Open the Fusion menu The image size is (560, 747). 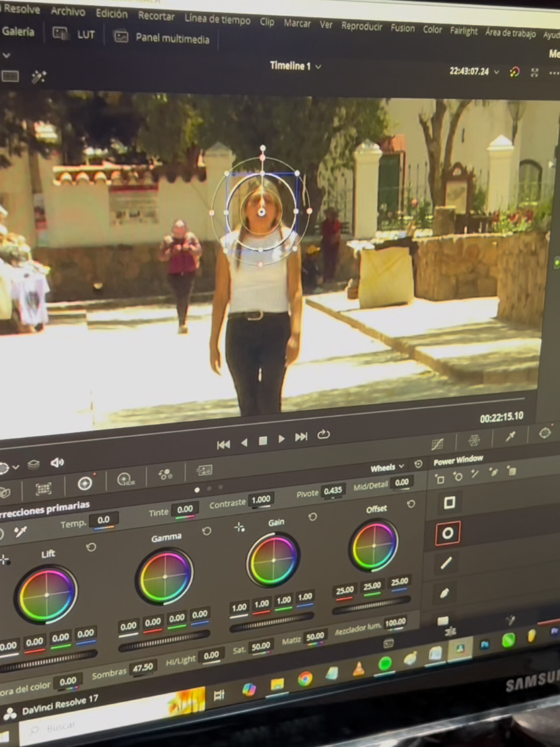tap(402, 28)
